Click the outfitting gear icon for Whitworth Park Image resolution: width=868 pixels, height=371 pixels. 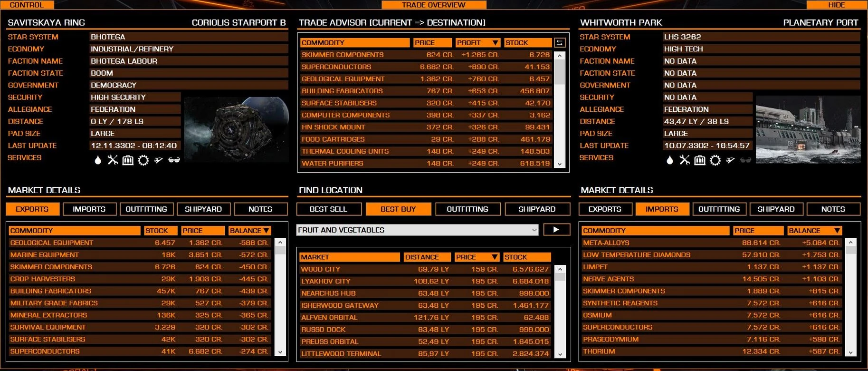pyautogui.click(x=715, y=160)
